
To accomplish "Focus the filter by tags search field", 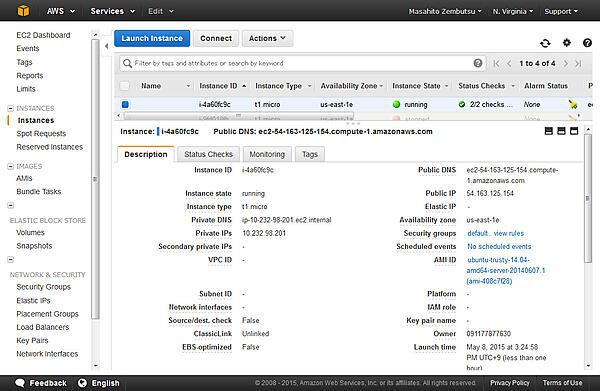I will click(x=302, y=63).
